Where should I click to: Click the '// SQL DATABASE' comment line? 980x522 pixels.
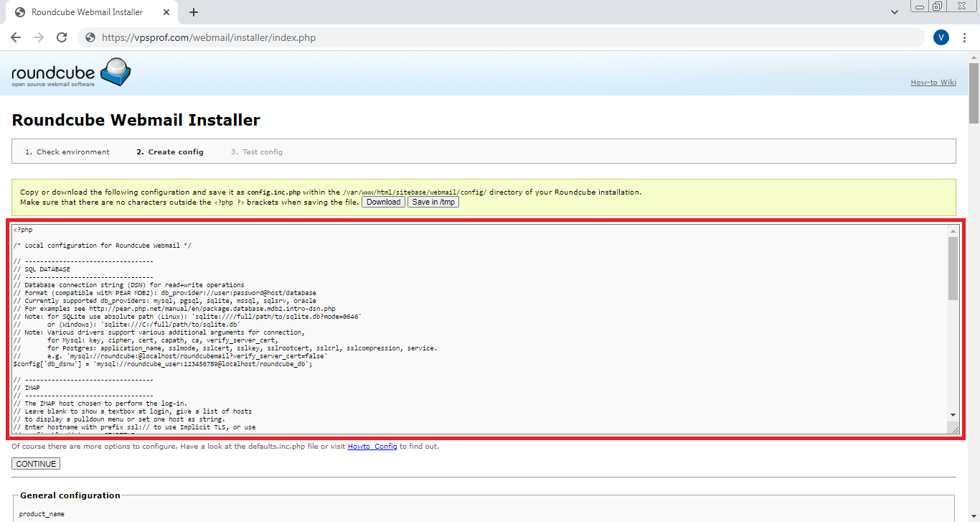point(42,269)
